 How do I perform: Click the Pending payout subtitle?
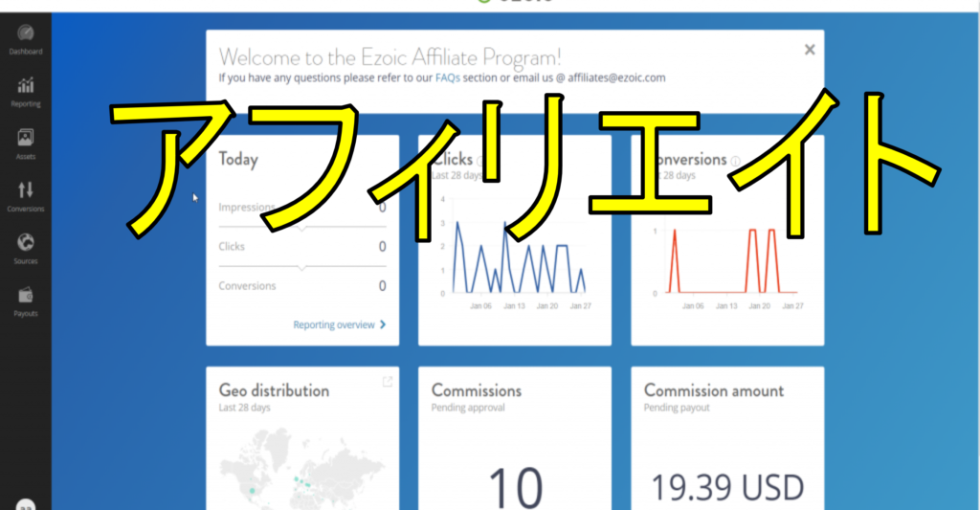(677, 408)
